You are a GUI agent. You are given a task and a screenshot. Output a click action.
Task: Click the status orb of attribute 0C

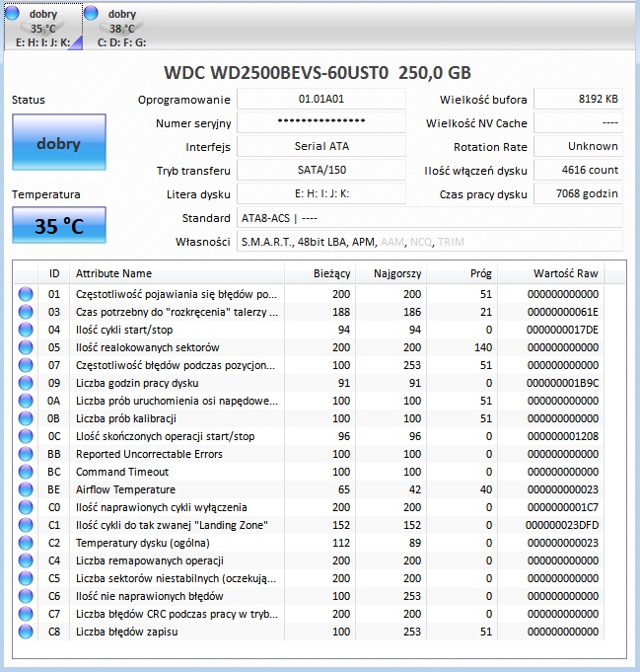pos(26,436)
